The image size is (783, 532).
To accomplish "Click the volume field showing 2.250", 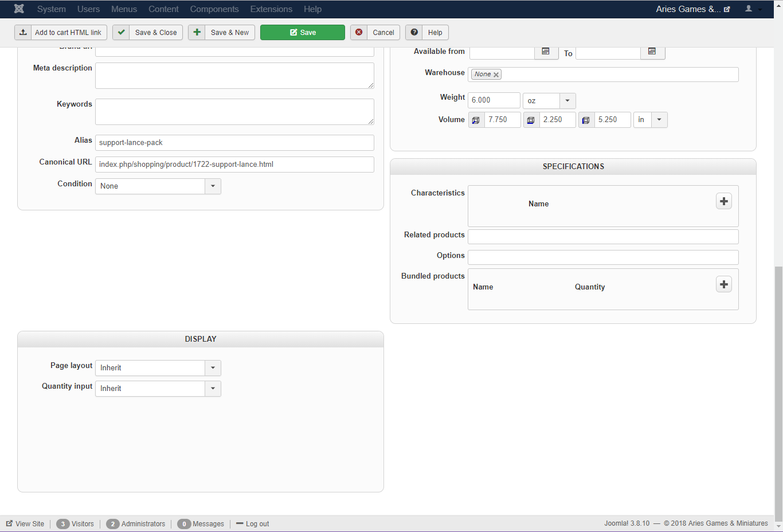I will coord(558,120).
